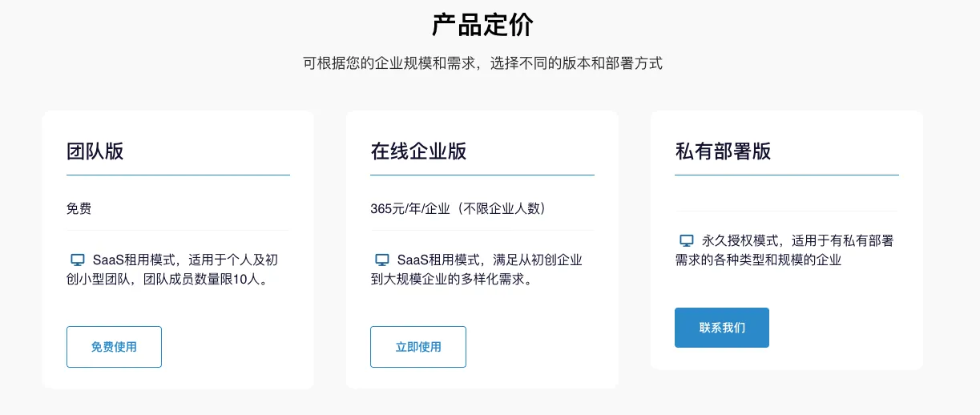
Task: Click the 365元/年/企业 price text
Action: click(458, 208)
